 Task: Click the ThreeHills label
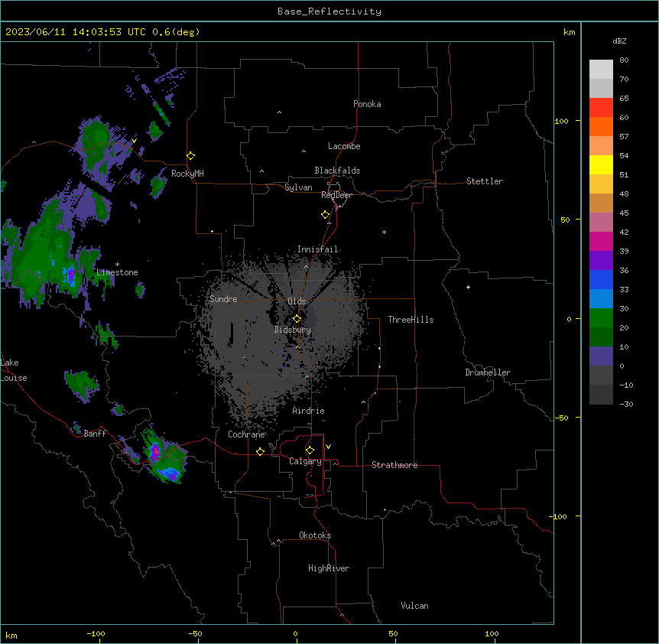[x=411, y=320]
